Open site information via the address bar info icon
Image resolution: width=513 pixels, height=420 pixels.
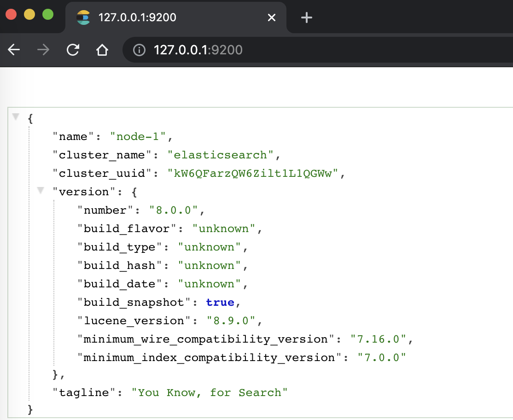(139, 50)
